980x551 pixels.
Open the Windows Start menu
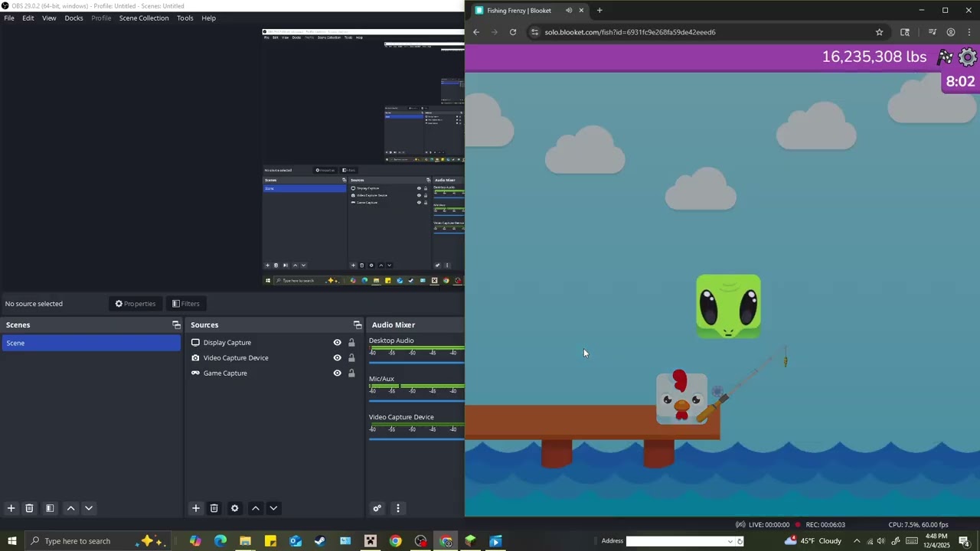click(12, 541)
